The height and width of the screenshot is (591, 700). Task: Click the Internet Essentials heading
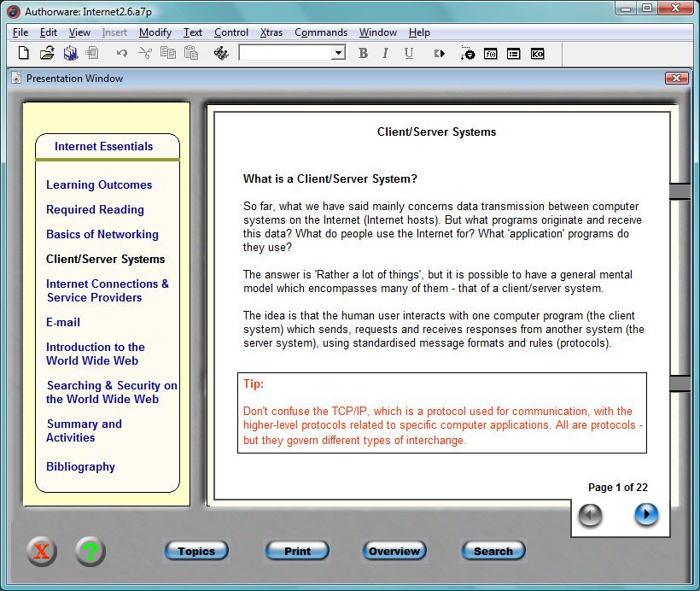pyautogui.click(x=103, y=146)
